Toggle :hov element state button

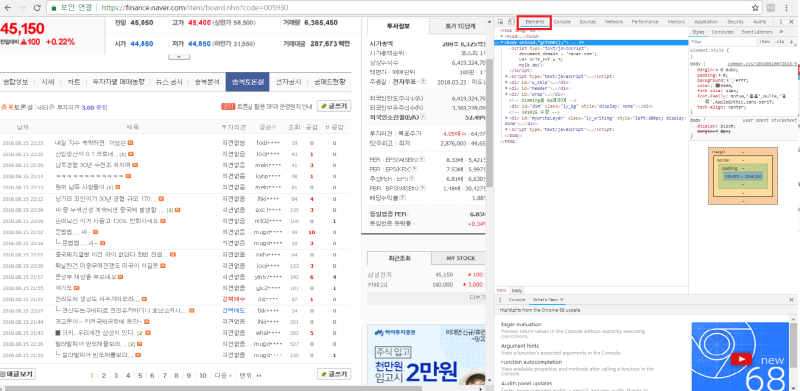[x=764, y=41]
